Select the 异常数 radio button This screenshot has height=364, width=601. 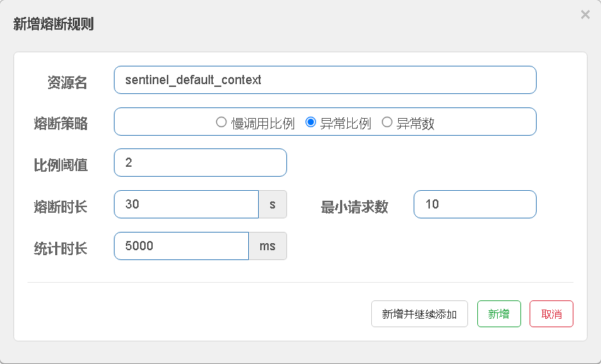click(x=387, y=122)
